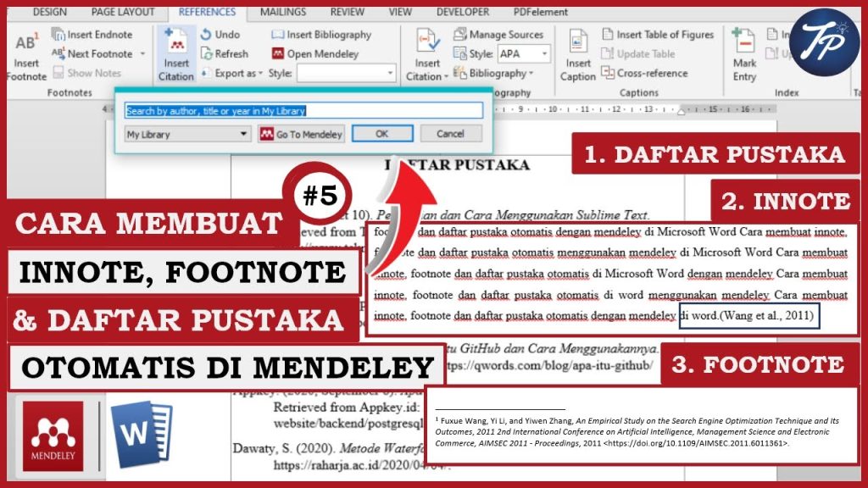This screenshot has width=868, height=488.
Task: Click the citation search input field
Action: tap(304, 111)
